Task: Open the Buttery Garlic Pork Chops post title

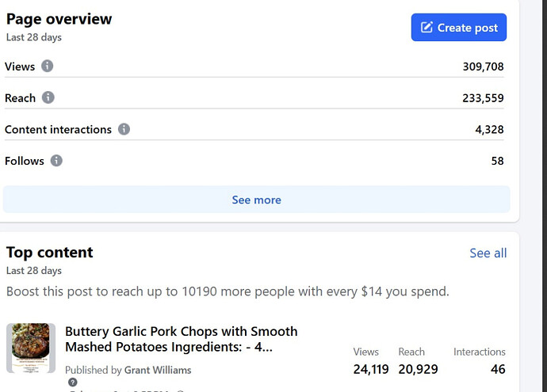Action: [x=182, y=339]
